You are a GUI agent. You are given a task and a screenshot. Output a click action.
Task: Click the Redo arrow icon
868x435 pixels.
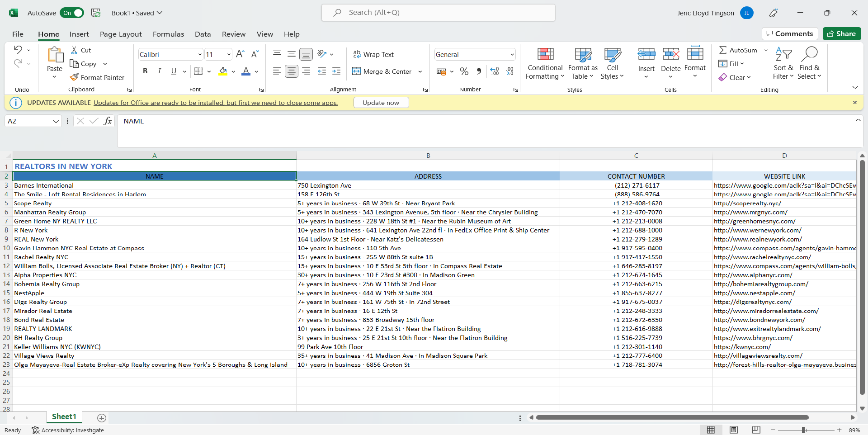point(18,63)
